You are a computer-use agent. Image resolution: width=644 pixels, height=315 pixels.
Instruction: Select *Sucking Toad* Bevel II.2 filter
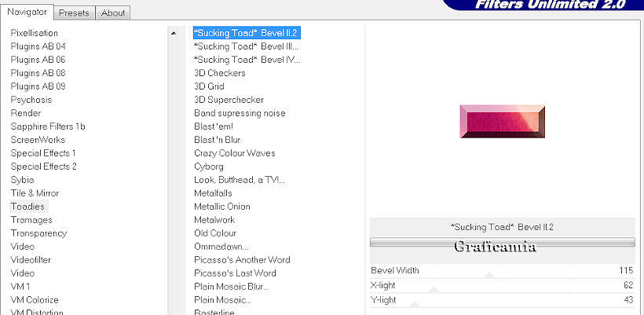(247, 33)
